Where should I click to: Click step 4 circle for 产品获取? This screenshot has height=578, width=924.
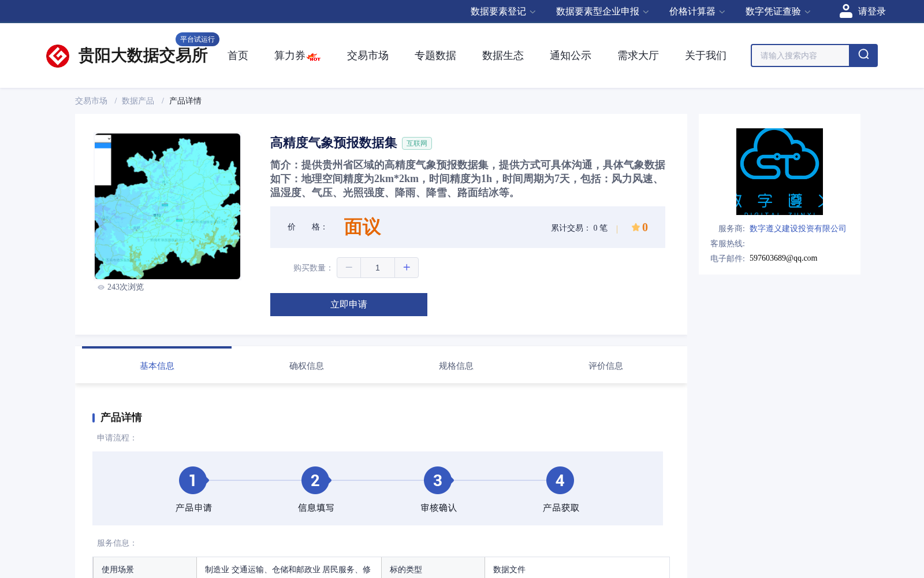(x=560, y=480)
